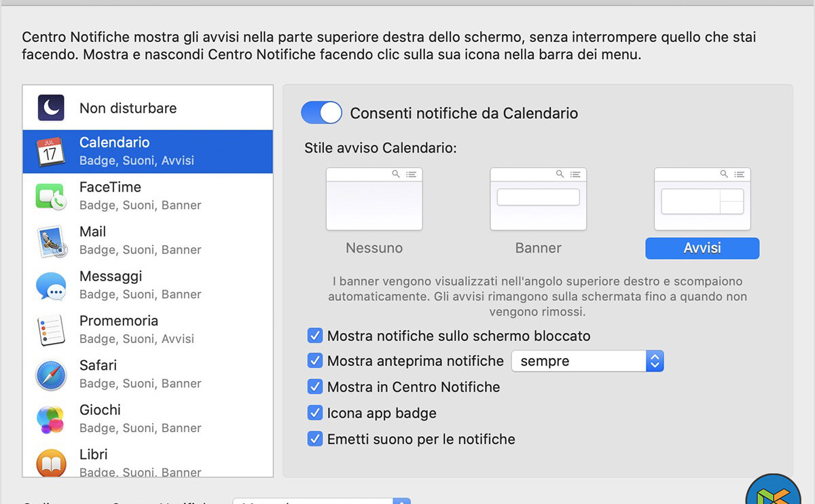Select the Nessuno alert style thumbnail
This screenshot has height=504, width=815.
(374, 200)
